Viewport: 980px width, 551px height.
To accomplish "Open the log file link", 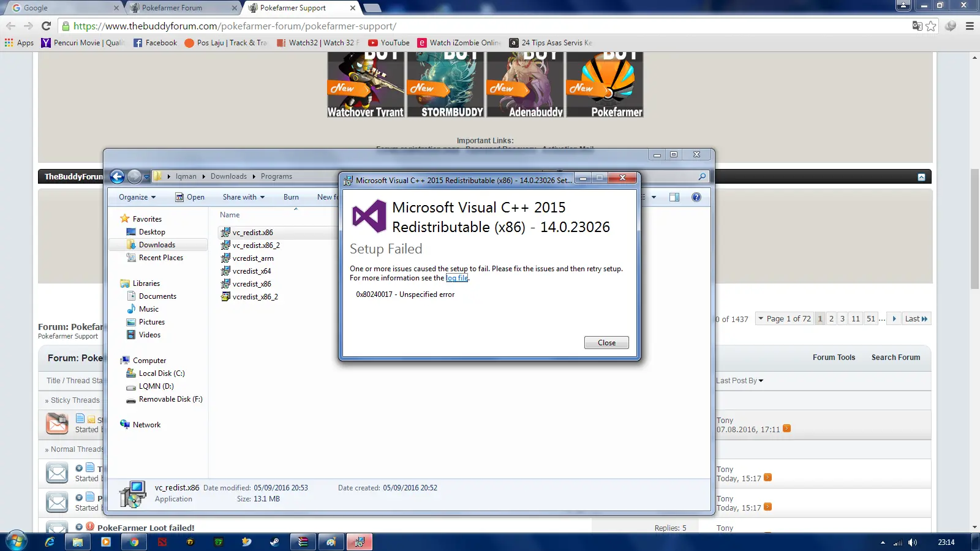I will click(457, 278).
